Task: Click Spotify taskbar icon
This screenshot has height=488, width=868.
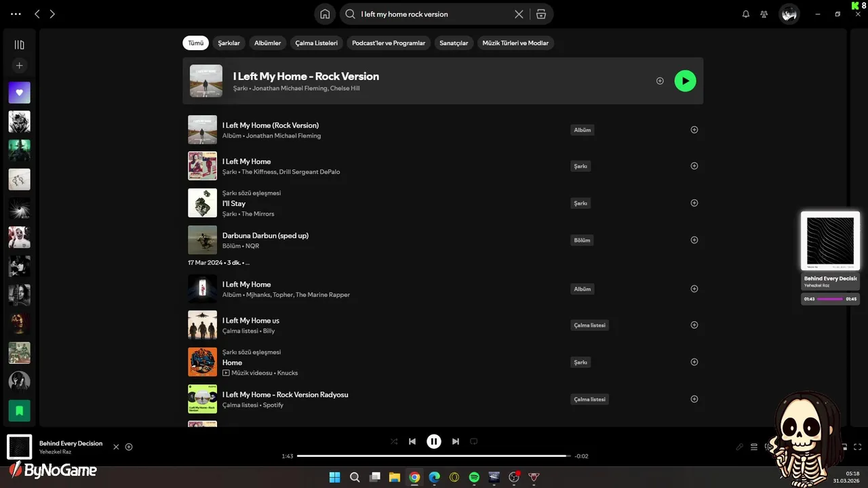Action: [x=474, y=477]
